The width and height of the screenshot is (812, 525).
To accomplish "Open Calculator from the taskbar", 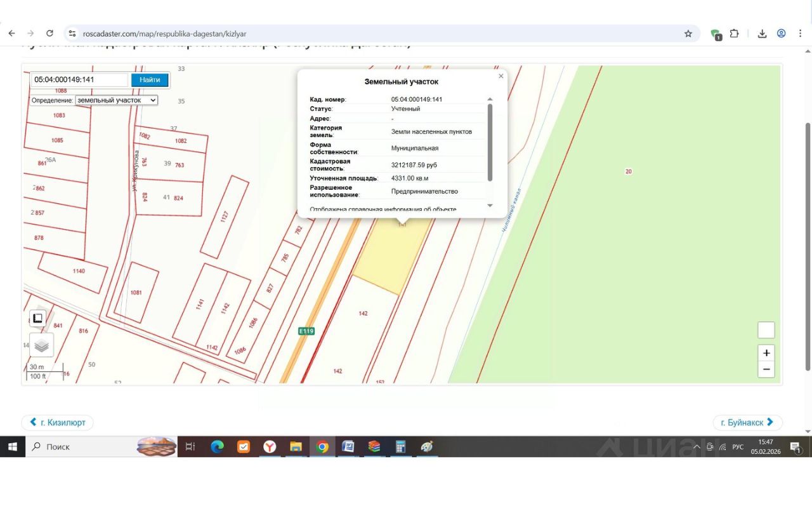I will click(400, 447).
